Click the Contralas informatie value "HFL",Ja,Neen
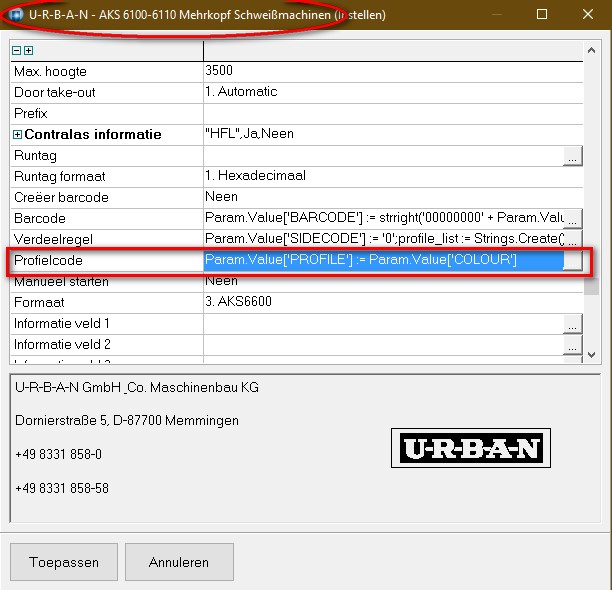The image size is (612, 590). point(249,134)
